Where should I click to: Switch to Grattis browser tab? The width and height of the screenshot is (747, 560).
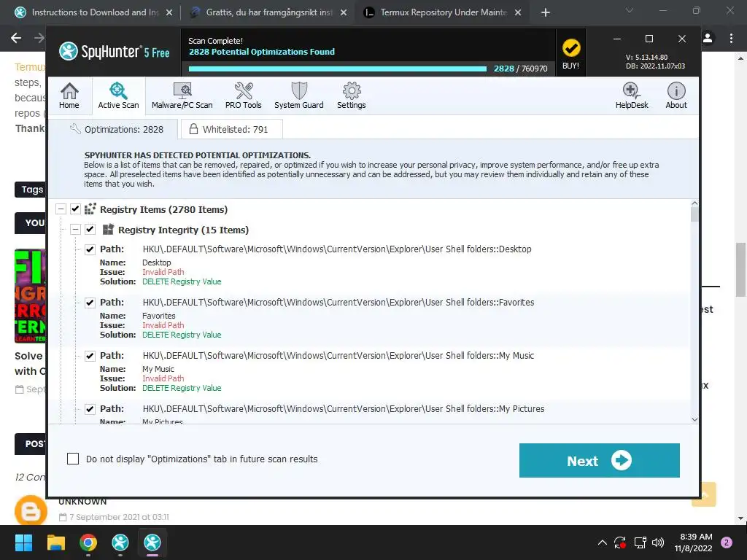click(x=268, y=12)
